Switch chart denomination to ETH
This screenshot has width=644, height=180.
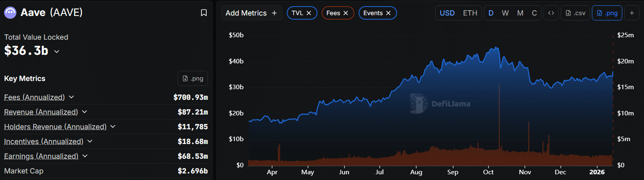(470, 13)
